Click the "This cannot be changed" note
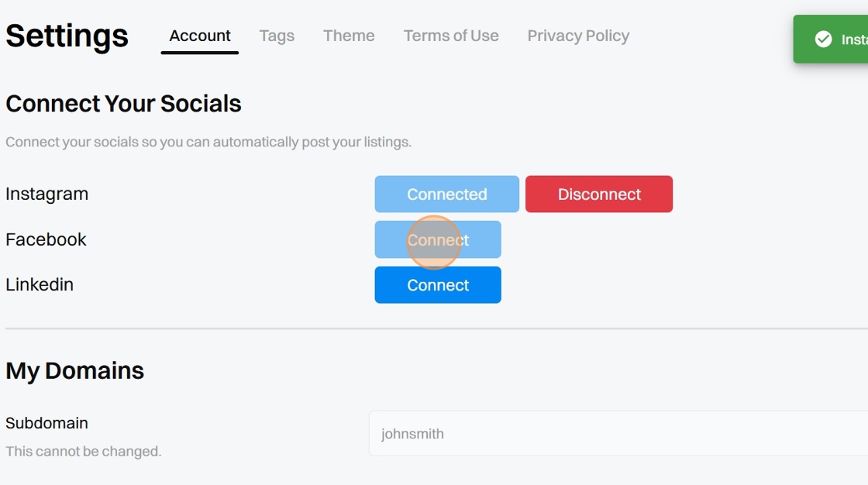Viewport: 868px width, 485px height. click(x=83, y=451)
